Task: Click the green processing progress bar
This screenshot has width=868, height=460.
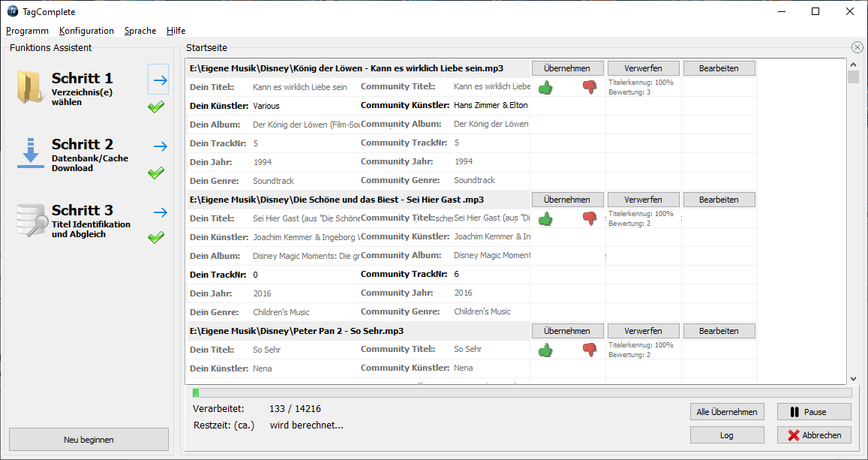Action: [x=522, y=393]
